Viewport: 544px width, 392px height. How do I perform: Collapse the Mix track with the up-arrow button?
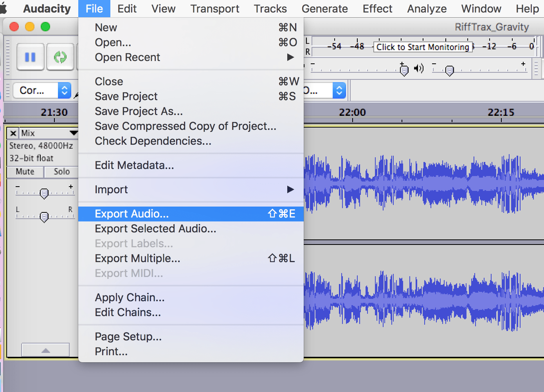point(45,350)
